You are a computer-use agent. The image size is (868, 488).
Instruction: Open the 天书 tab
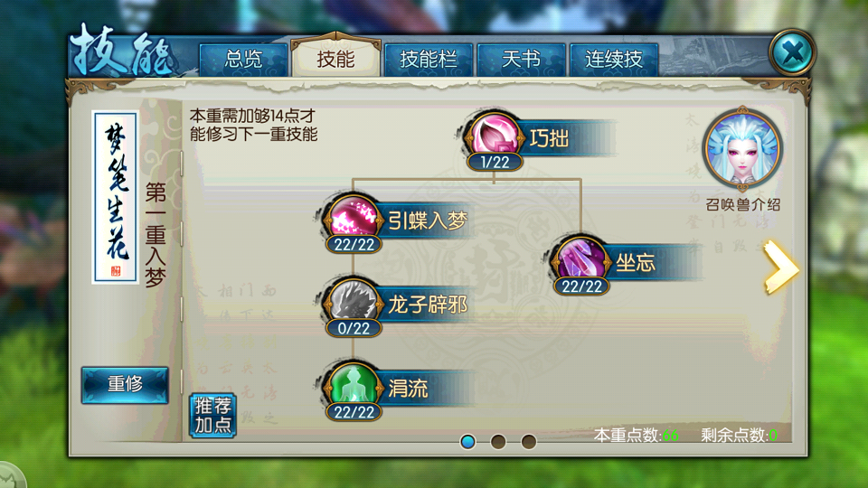[x=521, y=60]
